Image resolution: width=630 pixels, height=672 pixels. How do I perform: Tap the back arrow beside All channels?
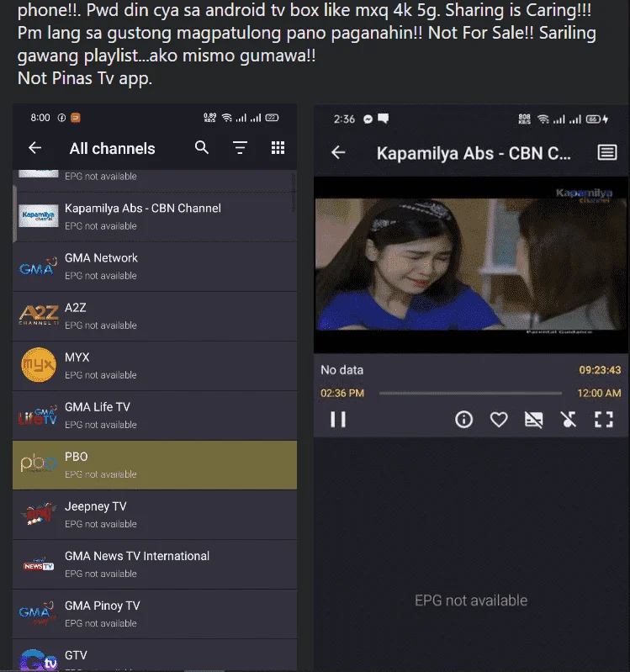click(x=34, y=148)
